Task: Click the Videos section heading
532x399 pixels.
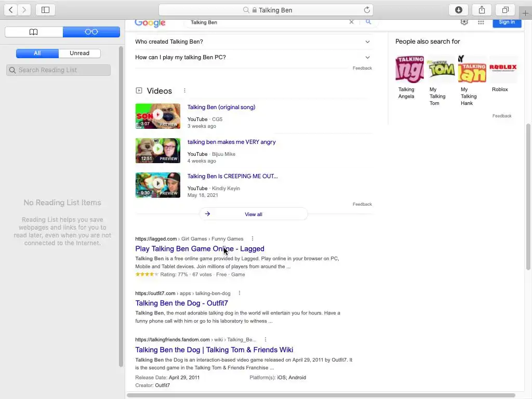Action: tap(159, 91)
